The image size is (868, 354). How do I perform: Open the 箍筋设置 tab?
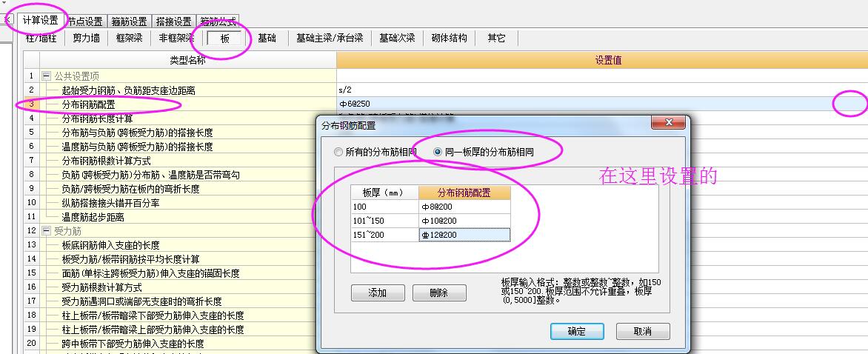pos(129,21)
